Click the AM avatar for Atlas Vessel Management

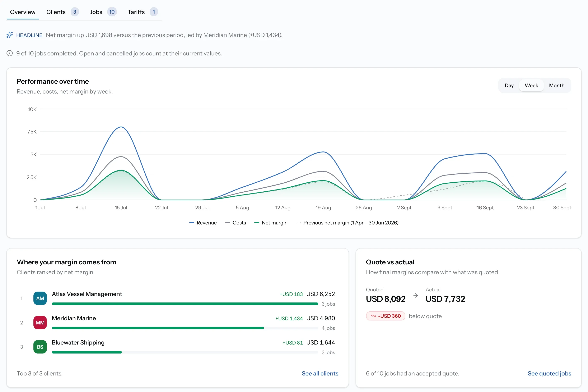(40, 298)
